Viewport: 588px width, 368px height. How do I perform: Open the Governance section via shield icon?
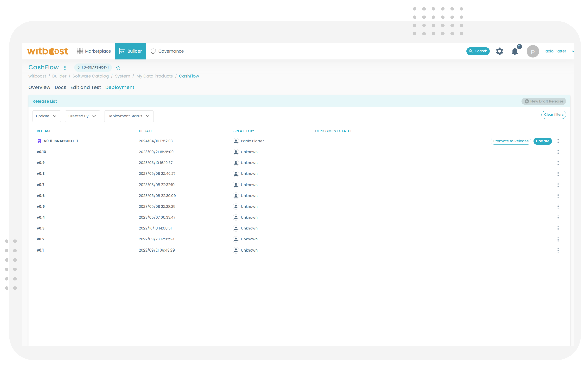153,51
